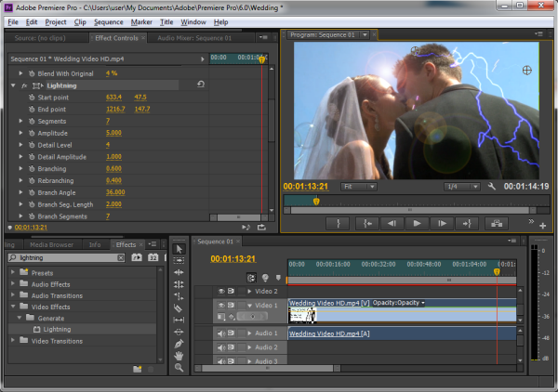Select the Rolling Edit tool

point(179,284)
